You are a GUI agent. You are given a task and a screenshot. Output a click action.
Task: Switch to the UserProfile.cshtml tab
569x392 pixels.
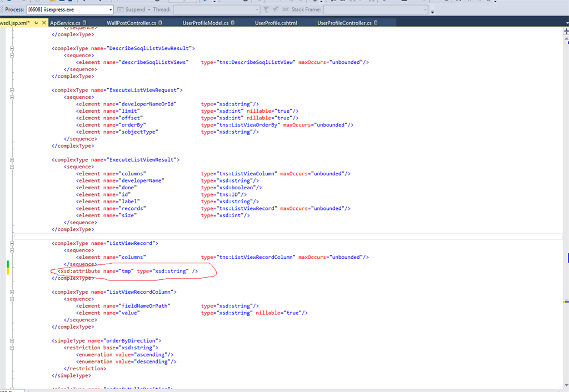[x=276, y=23]
